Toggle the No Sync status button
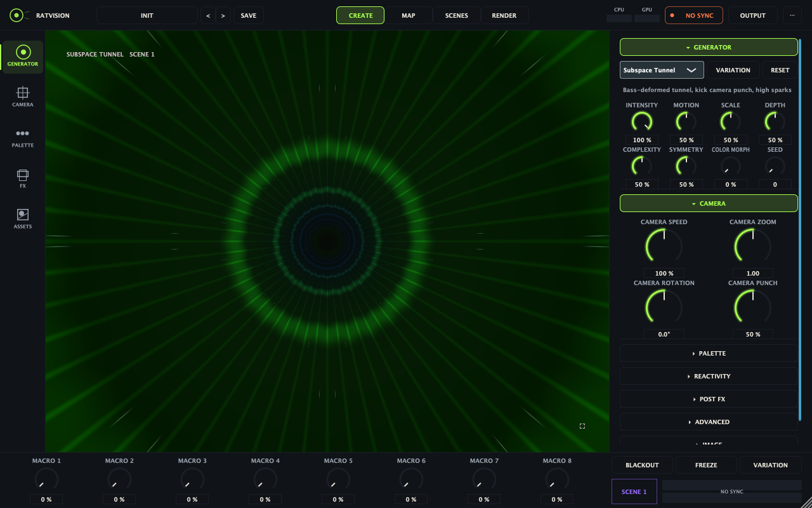This screenshot has height=508, width=812. 694,15
